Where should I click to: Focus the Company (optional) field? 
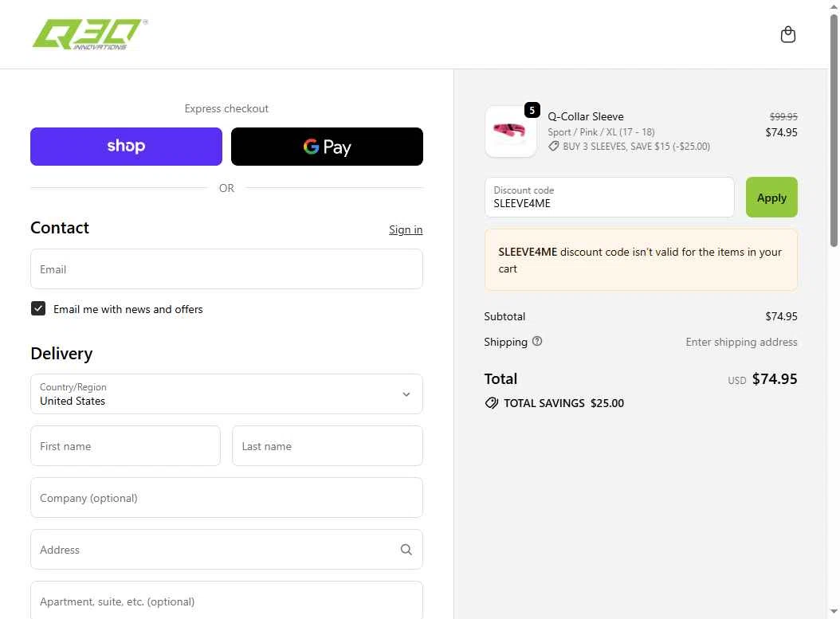(226, 497)
